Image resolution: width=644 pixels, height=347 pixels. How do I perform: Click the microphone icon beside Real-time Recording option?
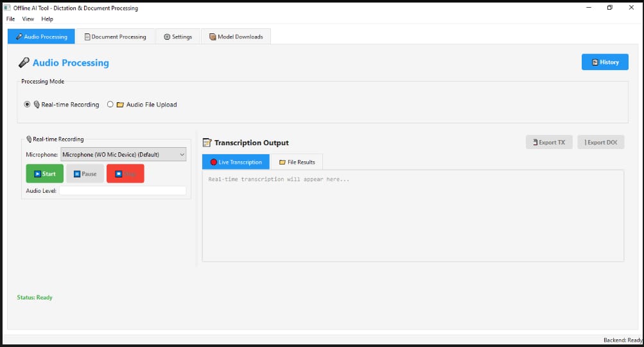[37, 105]
